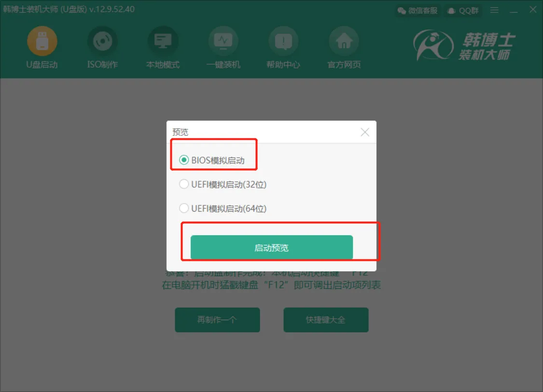Close the 预览 dialog
The height and width of the screenshot is (392, 543).
[x=365, y=132]
